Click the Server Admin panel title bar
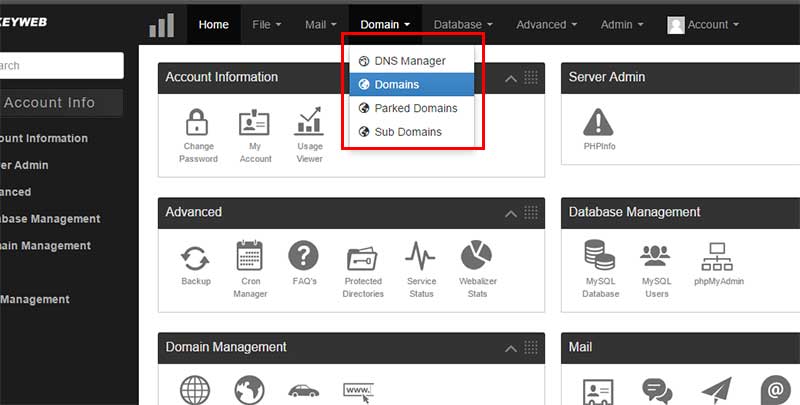Viewport: 800px width, 405px height. (680, 78)
